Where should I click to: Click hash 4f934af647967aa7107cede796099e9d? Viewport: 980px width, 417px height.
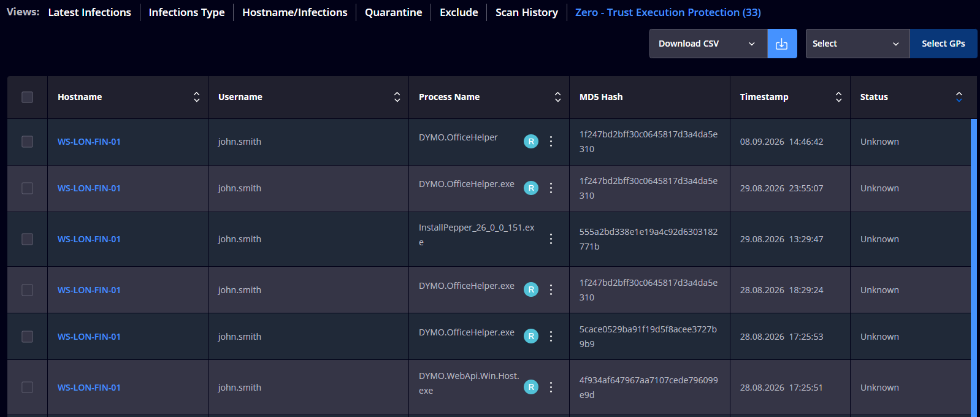point(648,388)
